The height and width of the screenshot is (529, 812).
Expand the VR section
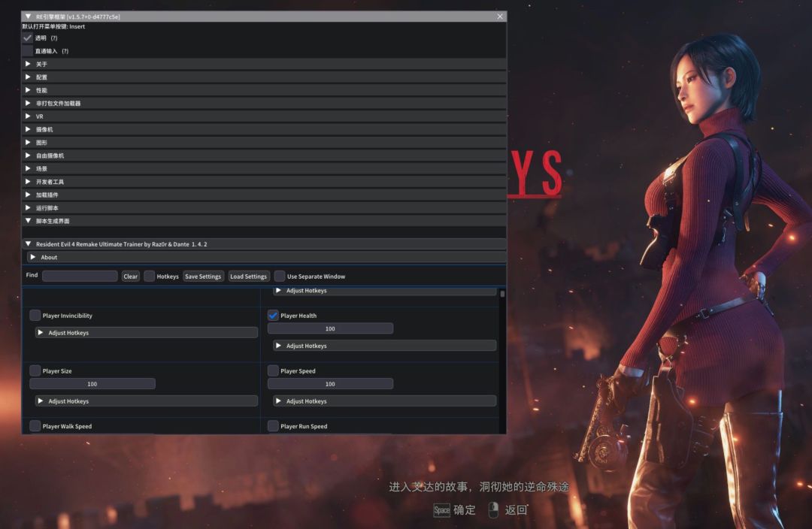pos(264,116)
